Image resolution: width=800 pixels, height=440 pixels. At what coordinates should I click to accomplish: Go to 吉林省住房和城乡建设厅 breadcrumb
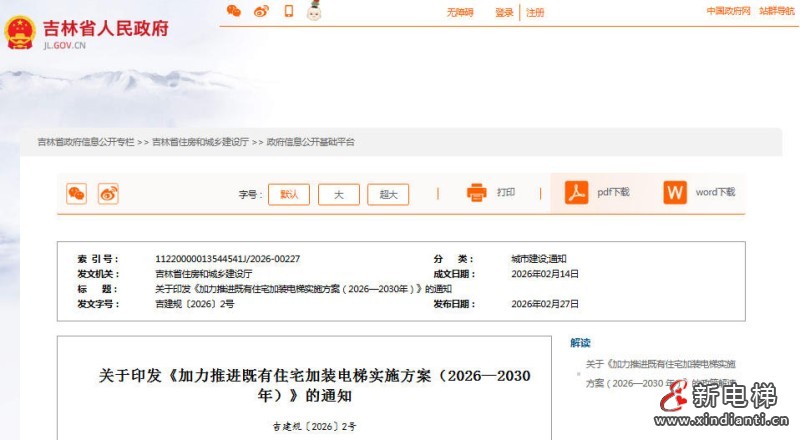[x=200, y=142]
